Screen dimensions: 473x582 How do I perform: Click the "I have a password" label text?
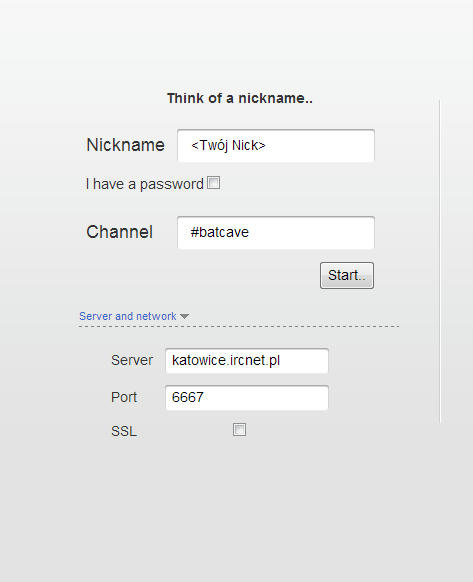pyautogui.click(x=144, y=184)
